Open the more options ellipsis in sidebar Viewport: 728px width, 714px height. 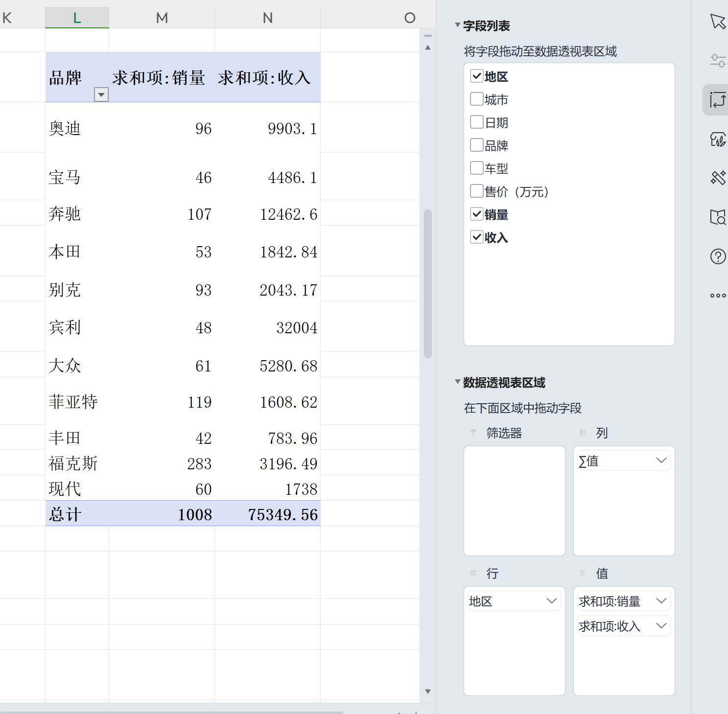pyautogui.click(x=718, y=295)
